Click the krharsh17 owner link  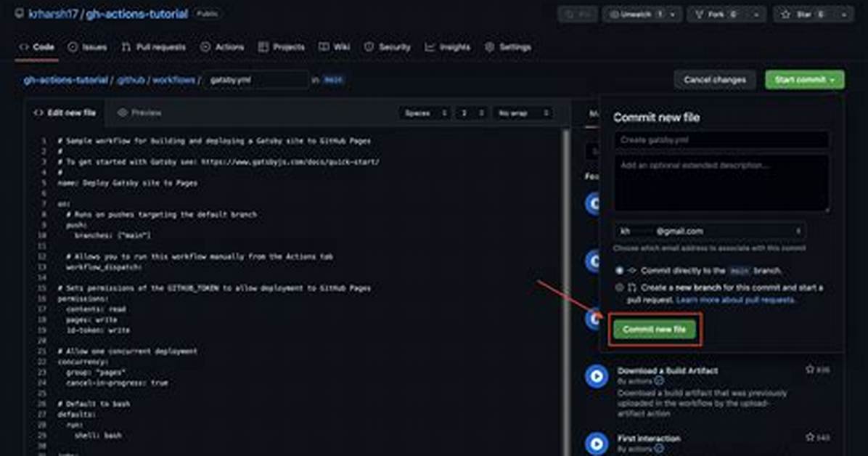pos(53,14)
